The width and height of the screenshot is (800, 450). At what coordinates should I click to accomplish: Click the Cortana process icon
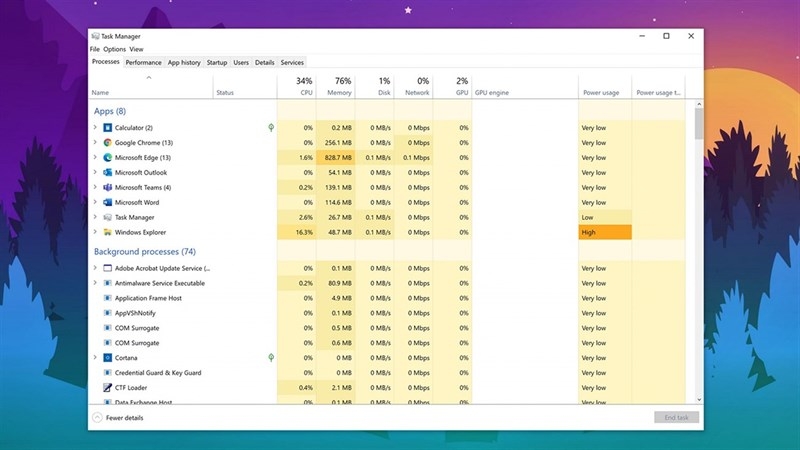pyautogui.click(x=107, y=358)
